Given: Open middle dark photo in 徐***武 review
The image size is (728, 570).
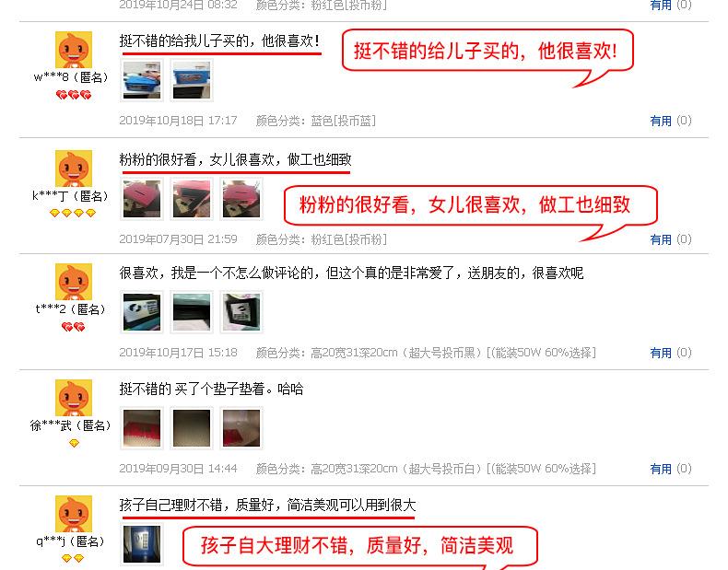Looking at the screenshot, I should [192, 428].
